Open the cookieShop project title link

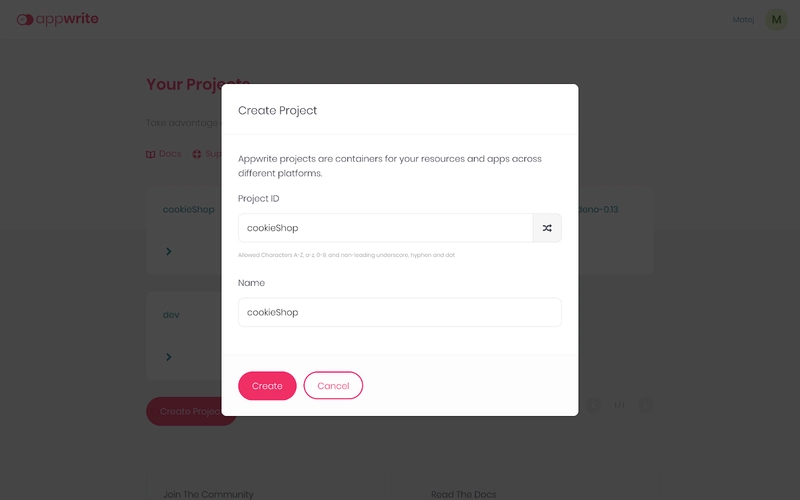tap(188, 209)
